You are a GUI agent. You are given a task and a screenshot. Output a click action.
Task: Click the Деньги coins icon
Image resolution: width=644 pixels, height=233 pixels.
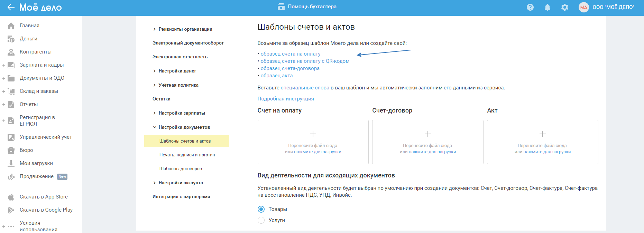pyautogui.click(x=11, y=39)
